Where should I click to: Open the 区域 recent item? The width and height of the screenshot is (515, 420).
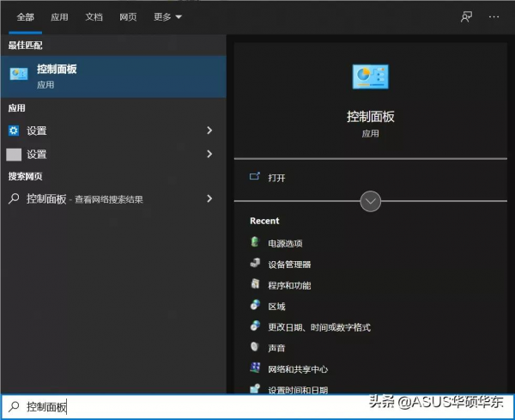coord(276,307)
